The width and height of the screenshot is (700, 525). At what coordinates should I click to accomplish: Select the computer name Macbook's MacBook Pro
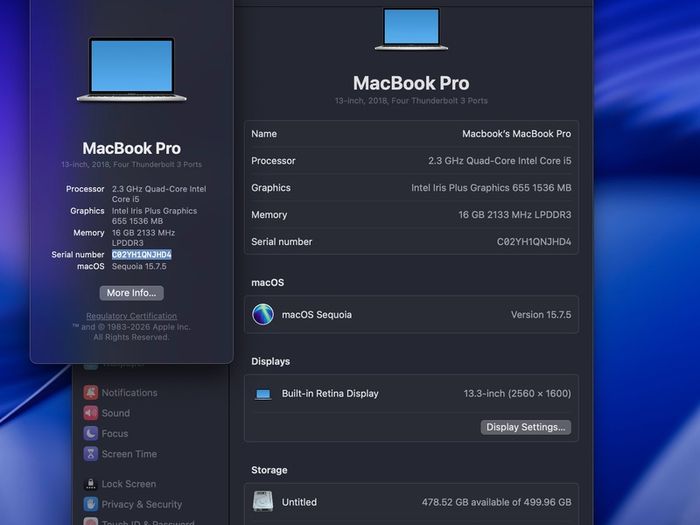(517, 134)
